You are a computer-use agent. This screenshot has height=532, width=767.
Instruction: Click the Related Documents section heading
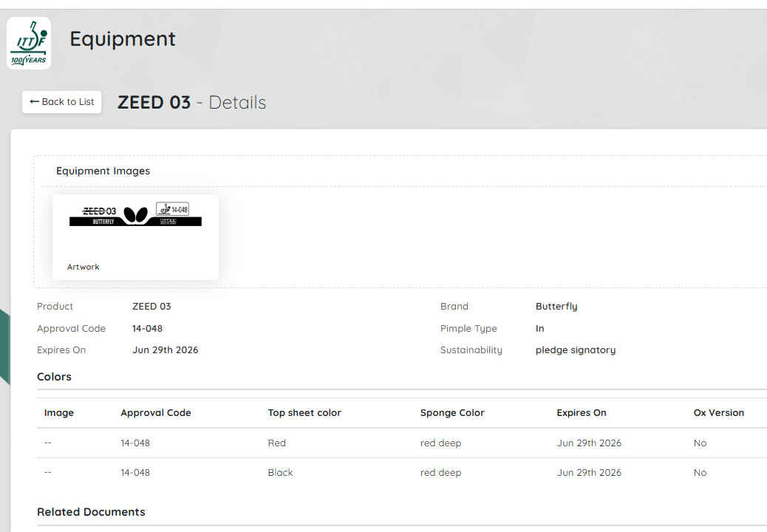tap(91, 512)
